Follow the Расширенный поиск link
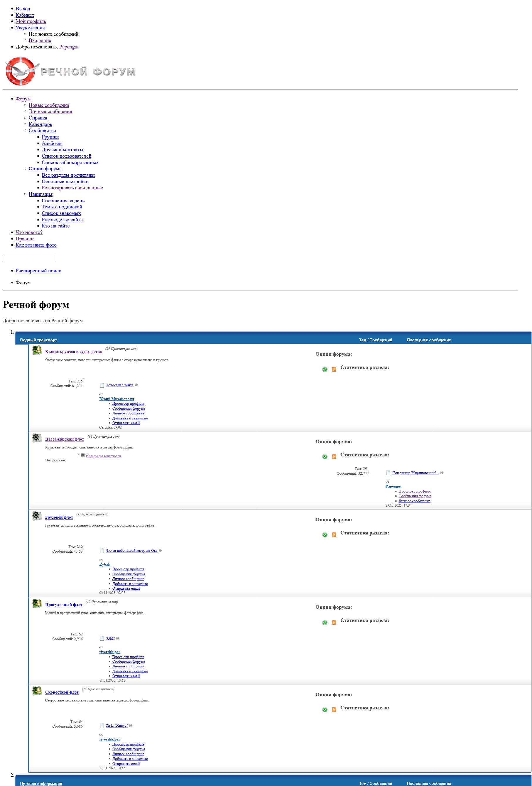The image size is (532, 786). click(x=38, y=271)
